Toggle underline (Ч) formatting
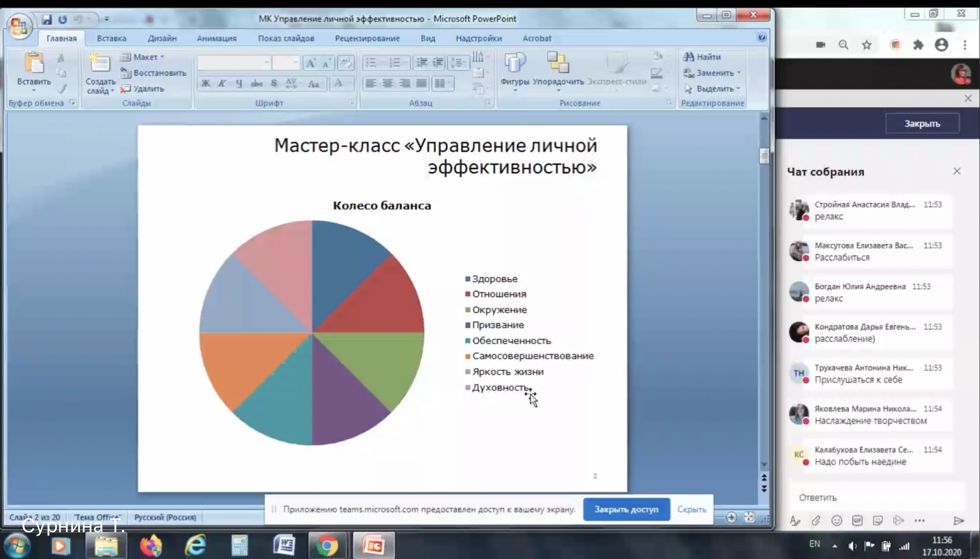The image size is (980, 559). click(x=239, y=84)
